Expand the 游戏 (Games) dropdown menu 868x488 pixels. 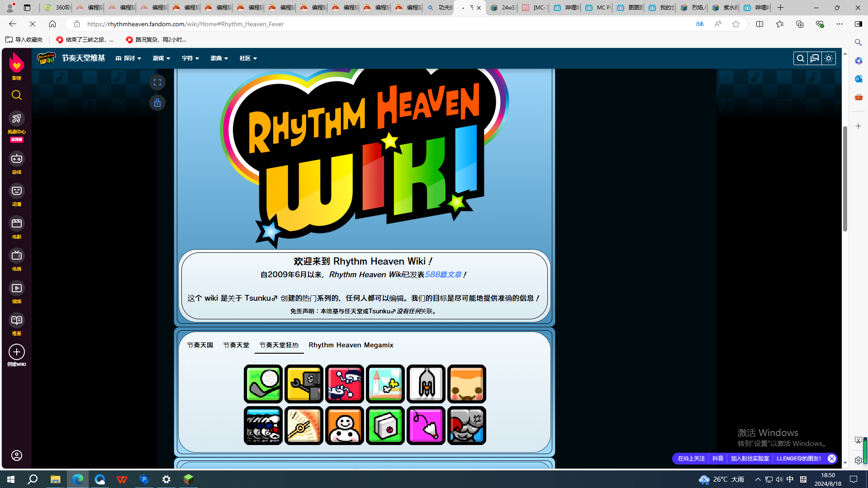click(161, 58)
